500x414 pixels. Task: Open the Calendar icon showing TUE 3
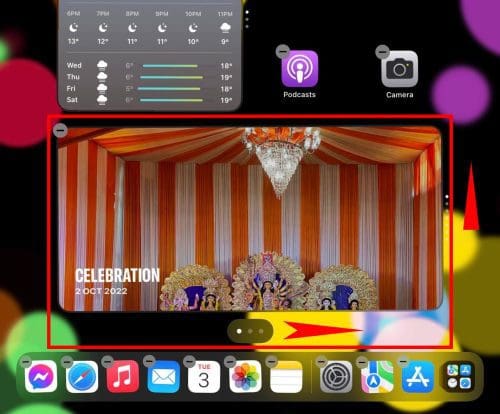204,376
